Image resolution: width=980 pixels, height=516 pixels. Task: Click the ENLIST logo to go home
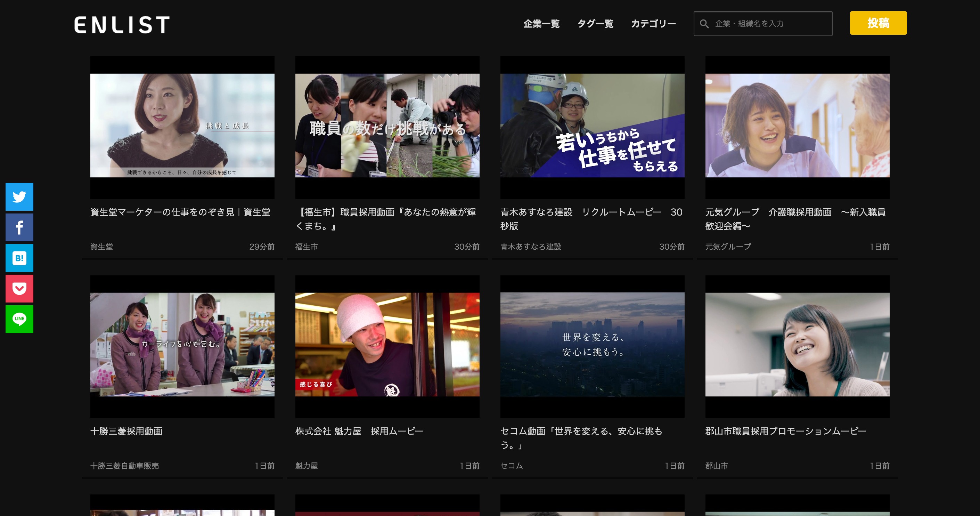coord(121,24)
